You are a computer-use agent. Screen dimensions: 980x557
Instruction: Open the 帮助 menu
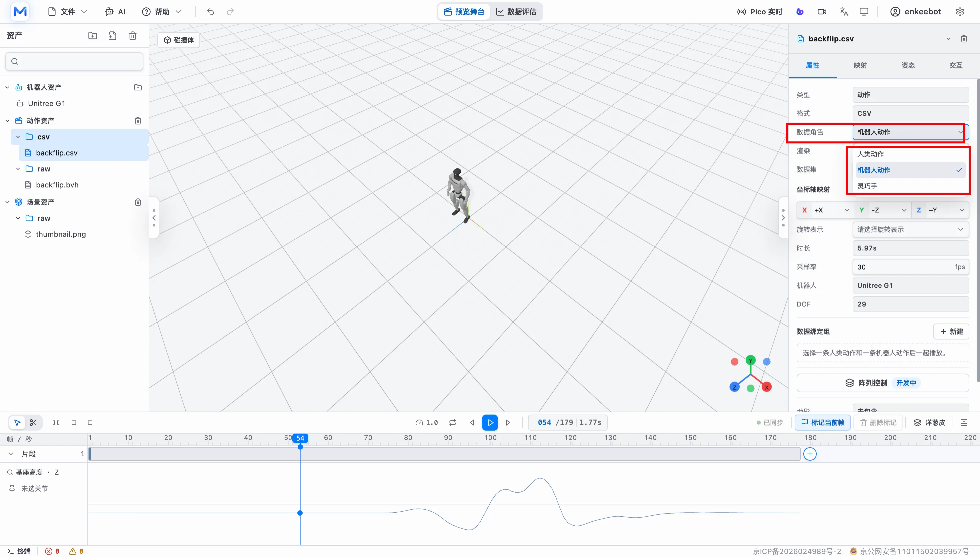(x=161, y=12)
